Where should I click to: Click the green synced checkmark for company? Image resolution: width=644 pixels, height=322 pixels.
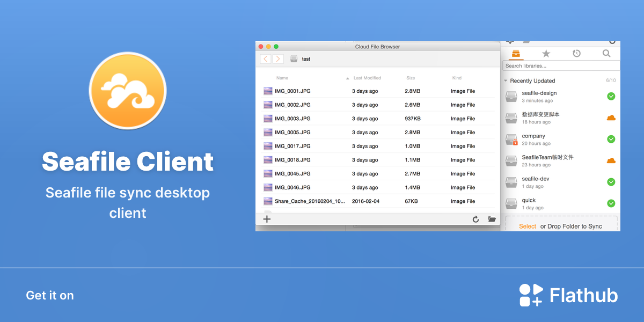coord(611,139)
